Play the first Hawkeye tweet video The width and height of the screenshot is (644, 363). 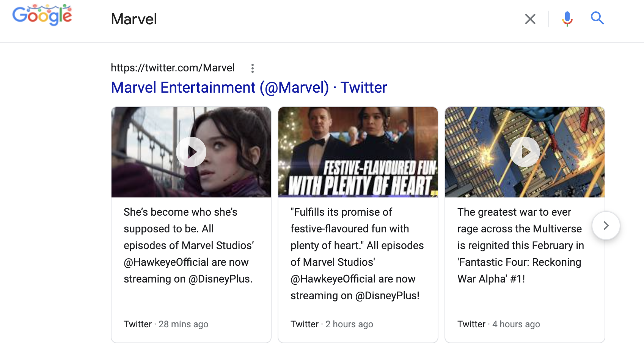click(191, 152)
